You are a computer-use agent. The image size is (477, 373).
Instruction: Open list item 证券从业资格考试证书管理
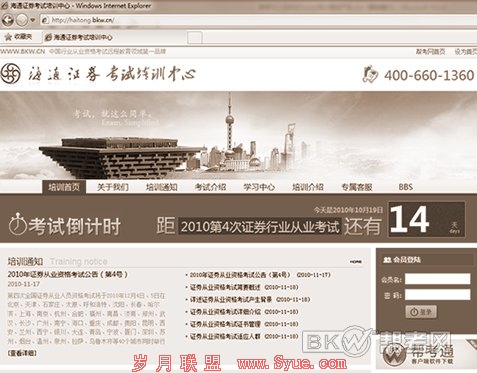click(244, 324)
